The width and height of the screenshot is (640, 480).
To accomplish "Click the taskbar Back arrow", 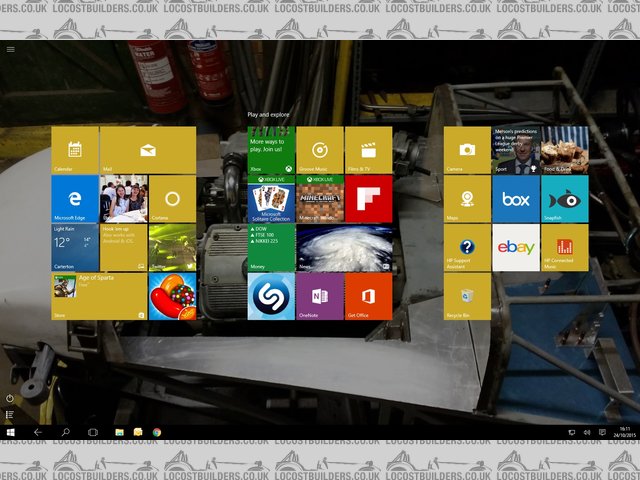I will coord(38,432).
